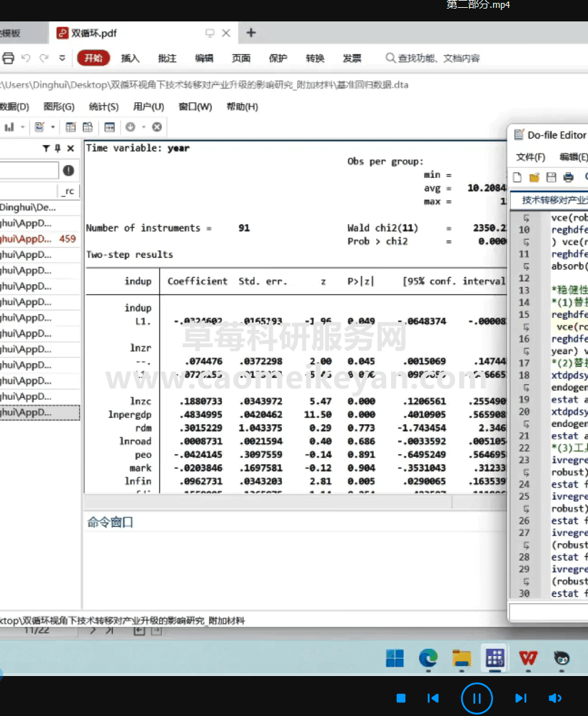Click the Stata More/continue down-arrow icon
Viewport: 588px width, 716px height.
click(131, 127)
